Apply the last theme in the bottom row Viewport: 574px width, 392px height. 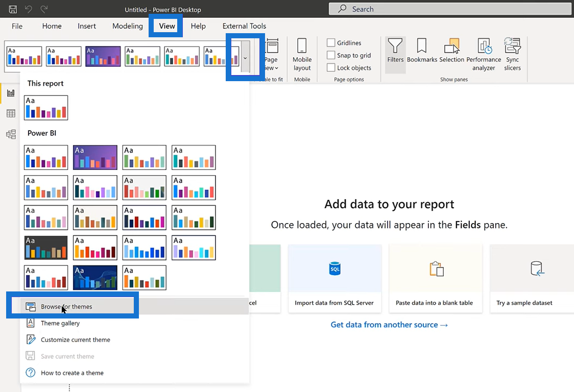click(144, 278)
